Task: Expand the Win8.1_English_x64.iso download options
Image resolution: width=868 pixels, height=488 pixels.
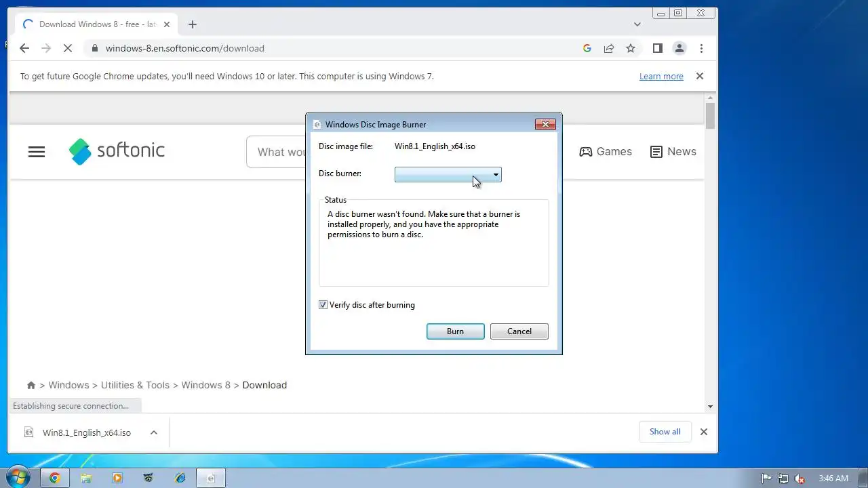Action: [x=154, y=432]
